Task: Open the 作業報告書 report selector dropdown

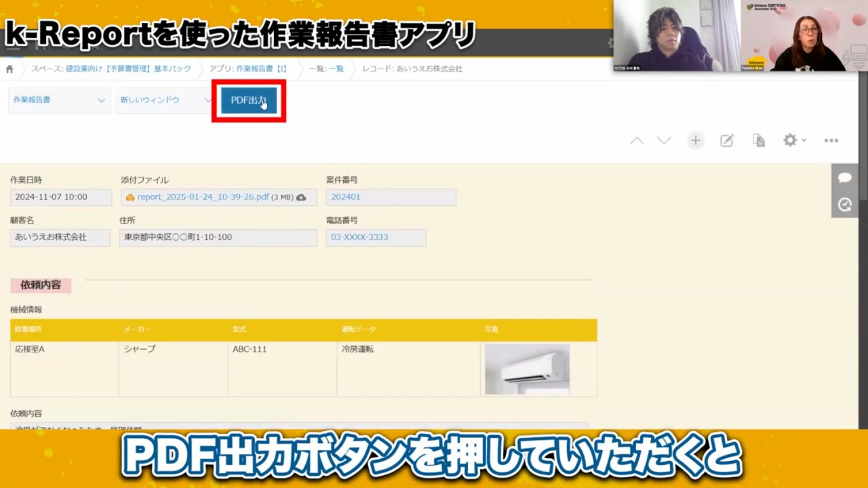Action: pyautogui.click(x=59, y=99)
